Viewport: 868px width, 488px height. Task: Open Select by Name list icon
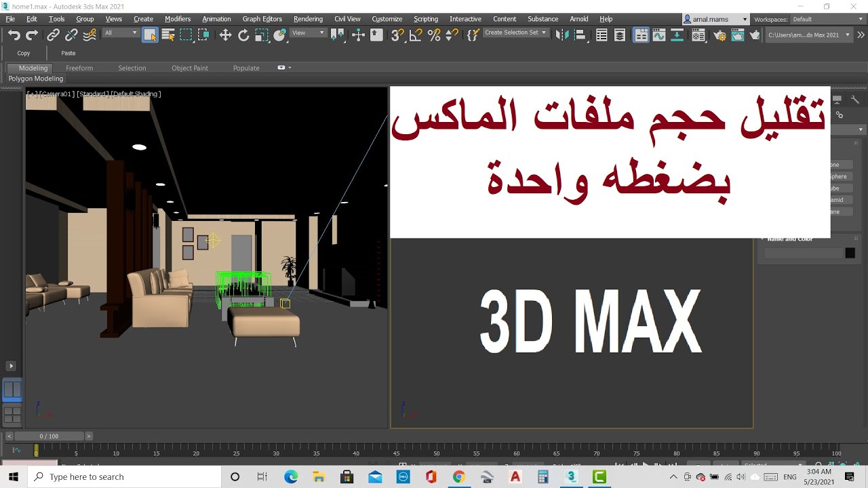click(168, 35)
